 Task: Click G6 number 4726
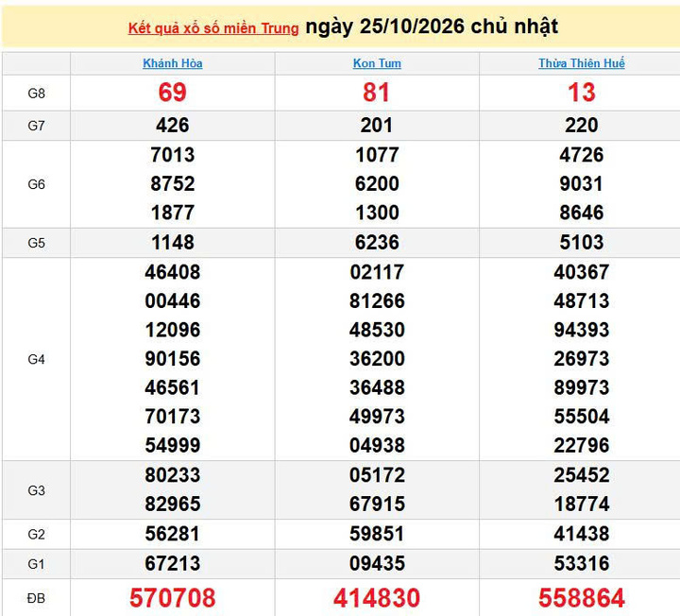[582, 155]
